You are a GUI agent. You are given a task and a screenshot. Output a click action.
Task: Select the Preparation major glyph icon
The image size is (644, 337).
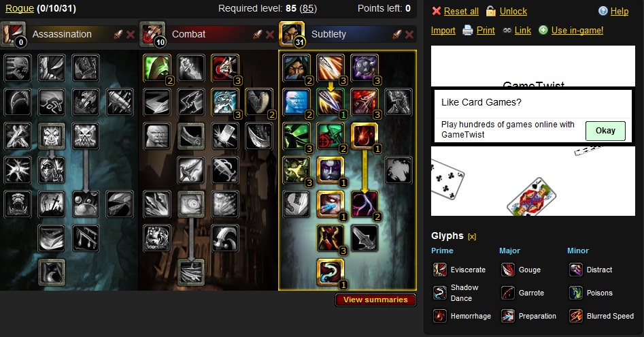point(507,316)
